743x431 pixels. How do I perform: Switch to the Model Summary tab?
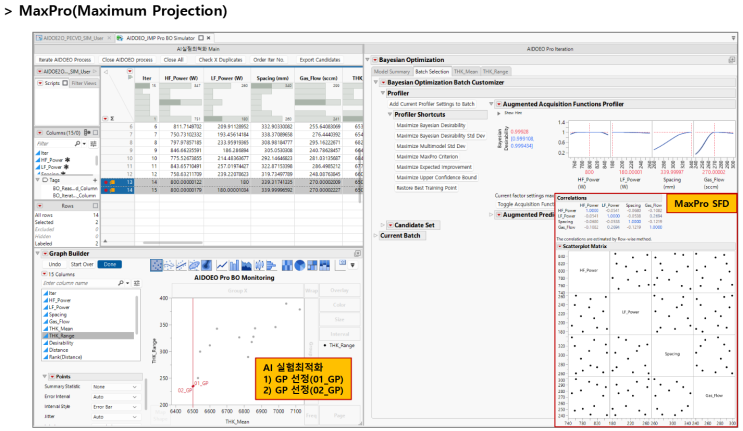392,72
